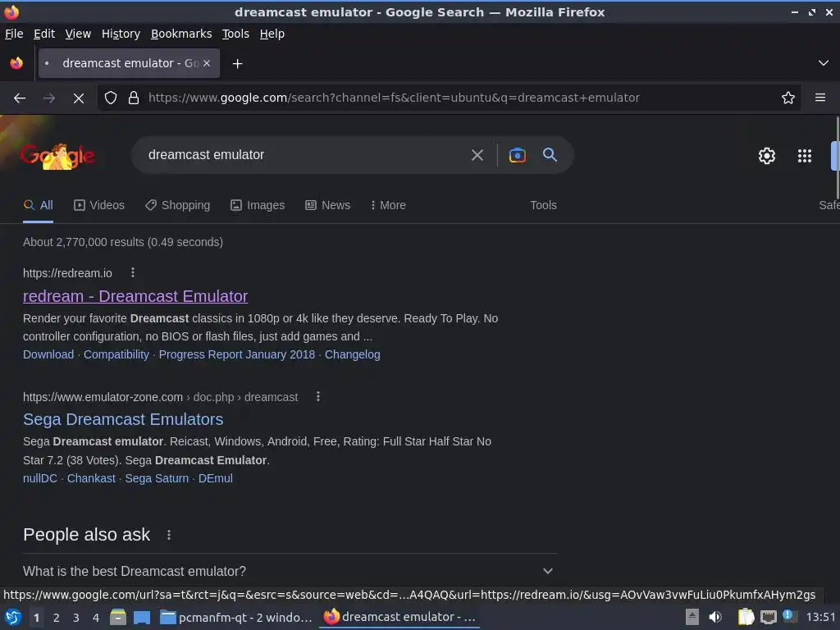
Task: Launch file manager quick-launch drawer icon
Action: [118, 618]
